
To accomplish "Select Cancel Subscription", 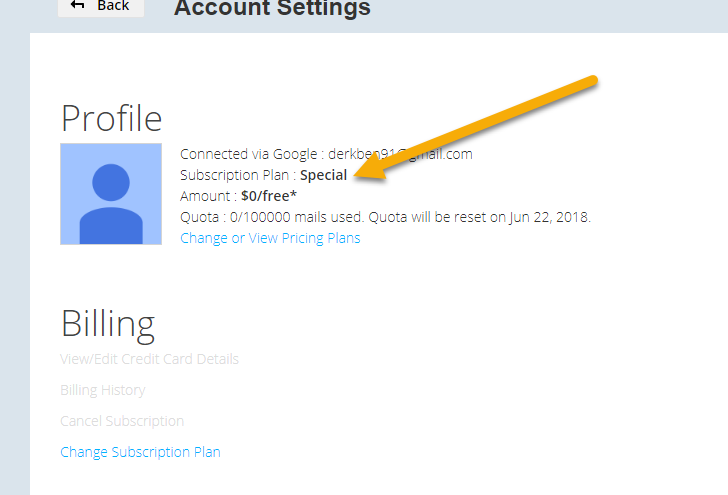I will pyautogui.click(x=122, y=421).
